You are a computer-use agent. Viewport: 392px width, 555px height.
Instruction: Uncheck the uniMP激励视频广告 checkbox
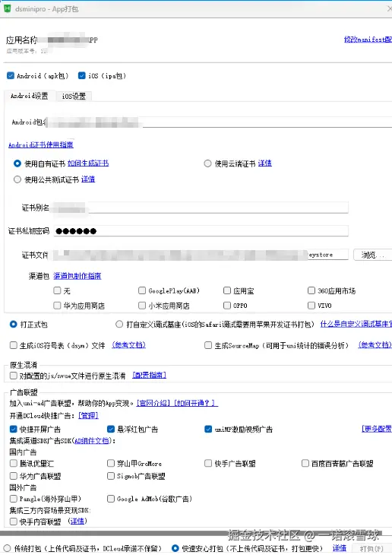208,429
